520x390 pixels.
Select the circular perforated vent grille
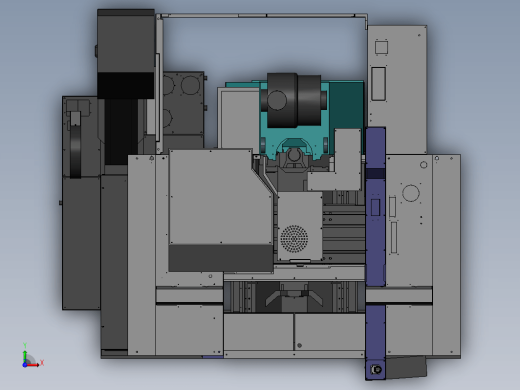click(x=294, y=238)
